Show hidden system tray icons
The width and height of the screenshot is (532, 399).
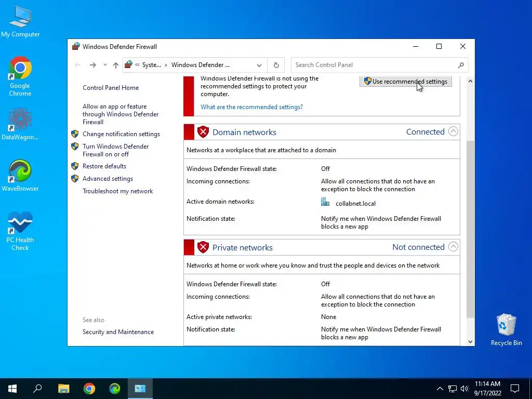tap(440, 389)
